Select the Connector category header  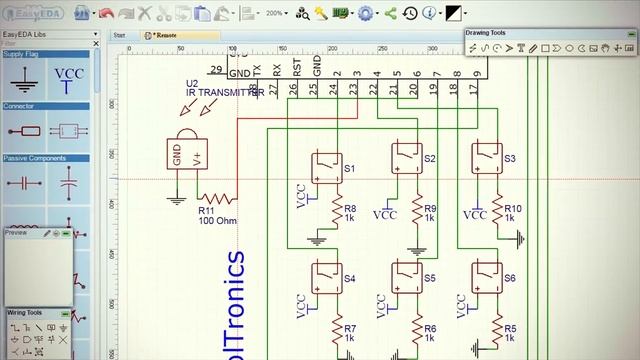(46, 106)
